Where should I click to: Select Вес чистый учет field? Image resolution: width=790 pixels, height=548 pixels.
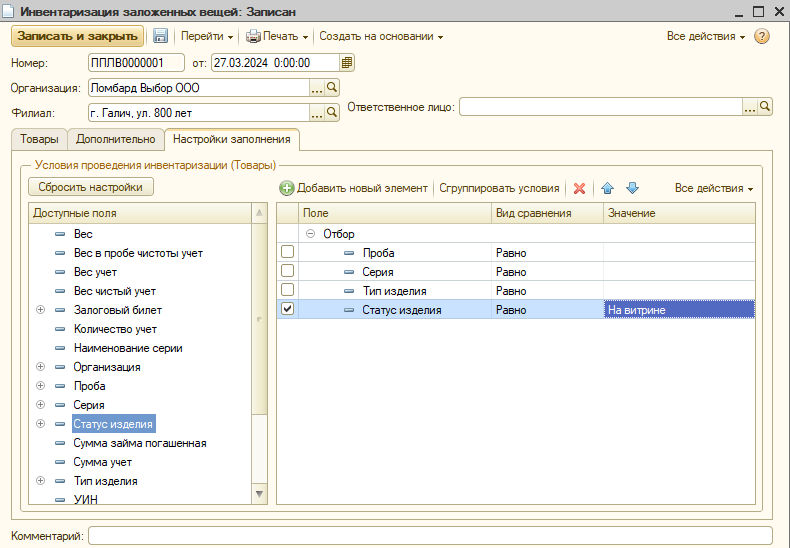(x=115, y=291)
